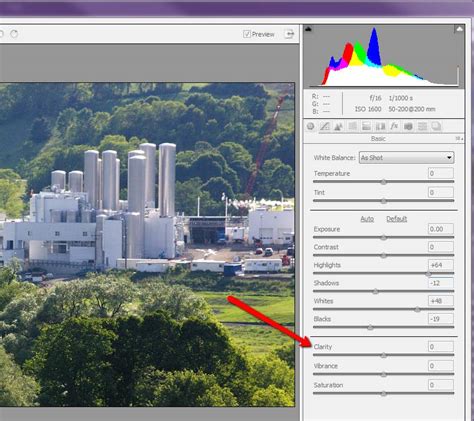Click the Shadows value field showing -12

(x=441, y=283)
